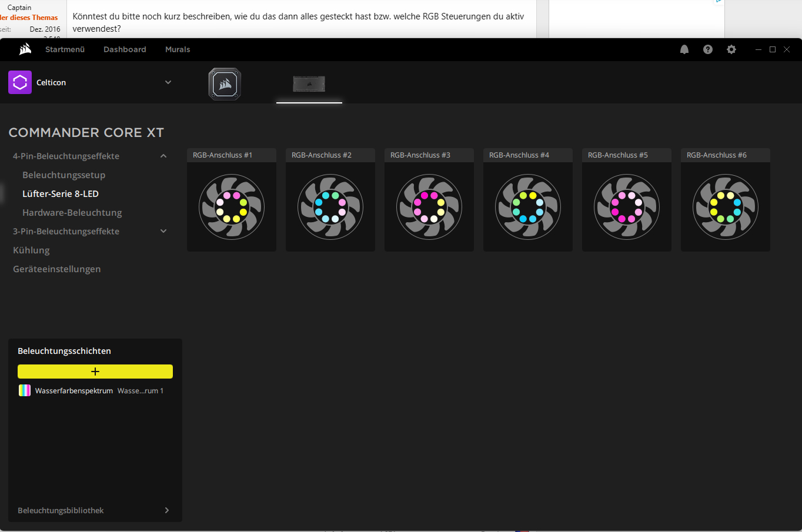This screenshot has height=532, width=802.
Task: Select the fan on RGB-Anschluss #6
Action: click(726, 207)
